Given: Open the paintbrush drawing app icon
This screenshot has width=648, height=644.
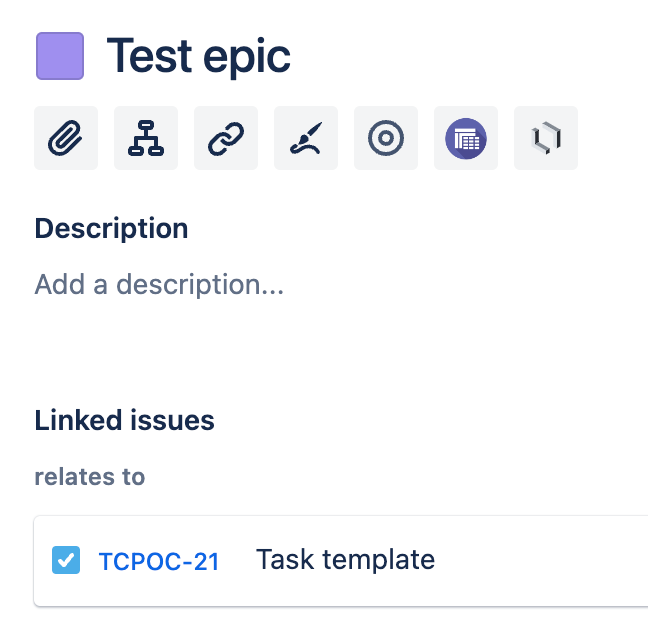Looking at the screenshot, I should tap(306, 138).
